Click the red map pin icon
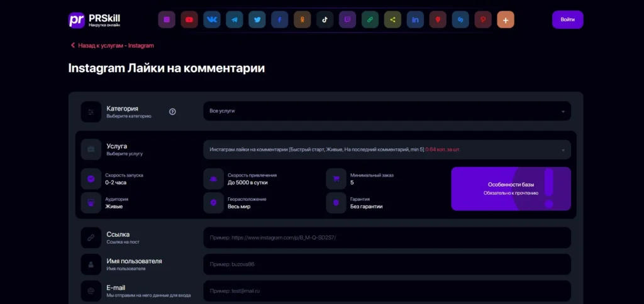644x304 pixels. point(438,19)
